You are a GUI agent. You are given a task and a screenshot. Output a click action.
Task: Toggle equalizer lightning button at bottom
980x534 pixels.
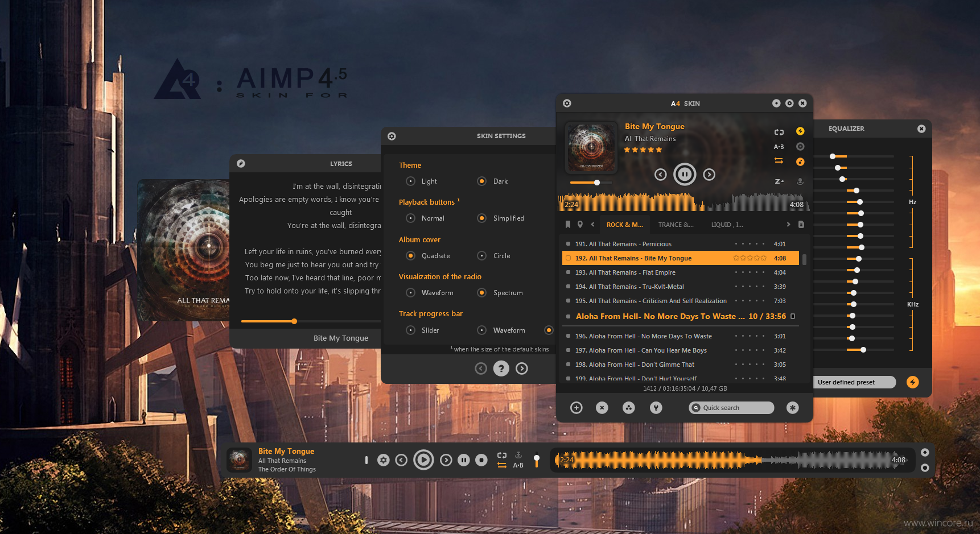click(x=913, y=382)
